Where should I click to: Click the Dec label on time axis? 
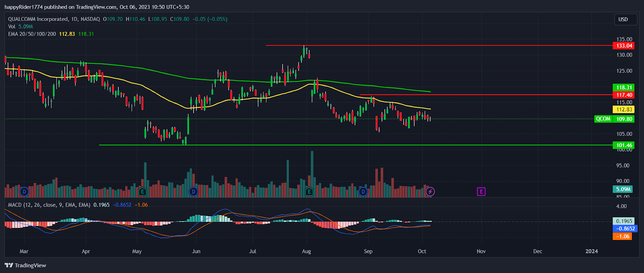point(538,252)
